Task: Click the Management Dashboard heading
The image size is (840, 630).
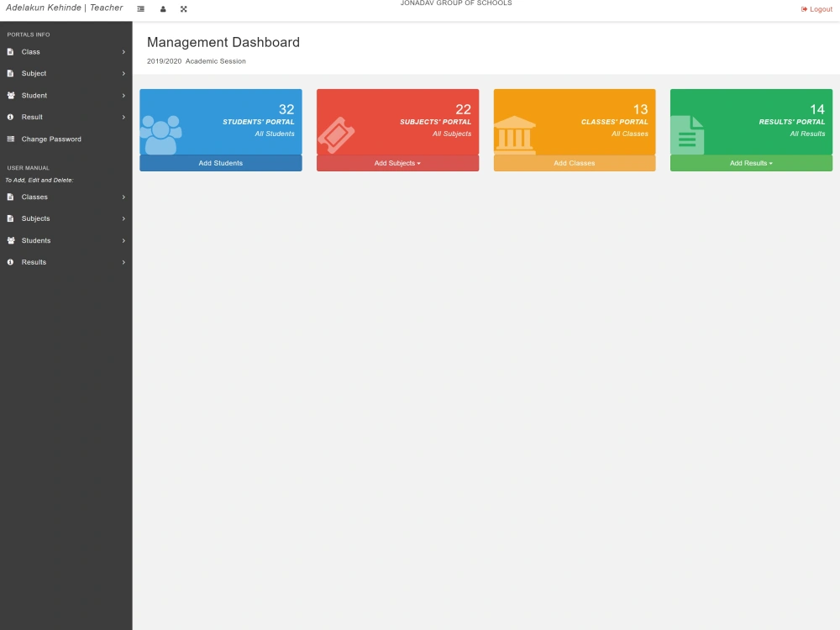Action: coord(223,42)
